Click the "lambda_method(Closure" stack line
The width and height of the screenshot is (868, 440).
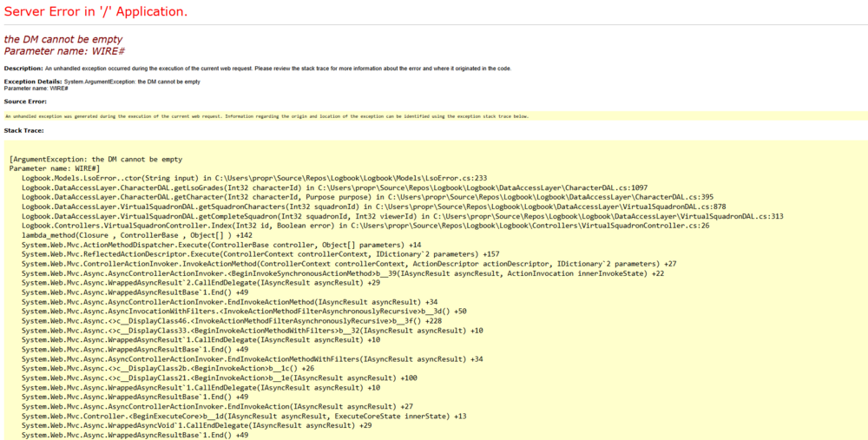click(x=137, y=235)
